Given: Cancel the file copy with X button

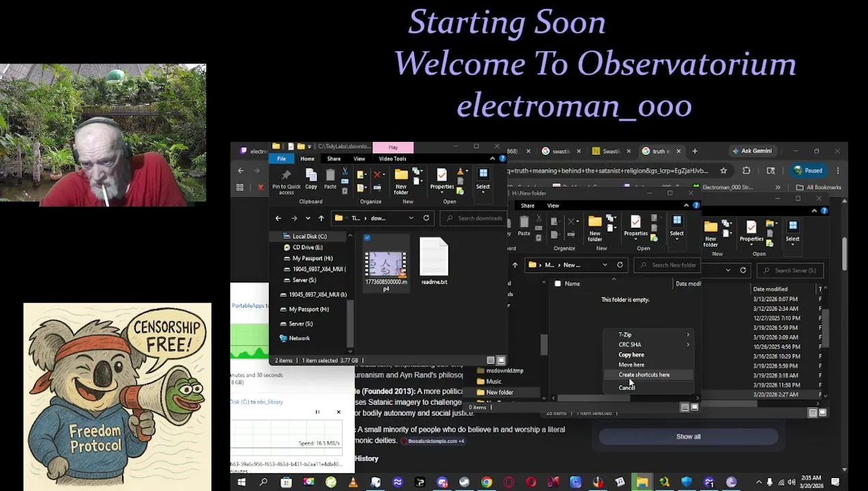Looking at the screenshot, I should [x=338, y=412].
